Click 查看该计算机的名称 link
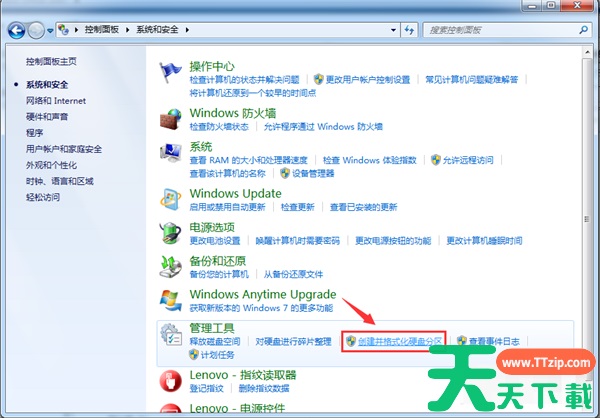This screenshot has width=600, height=418. click(x=227, y=173)
